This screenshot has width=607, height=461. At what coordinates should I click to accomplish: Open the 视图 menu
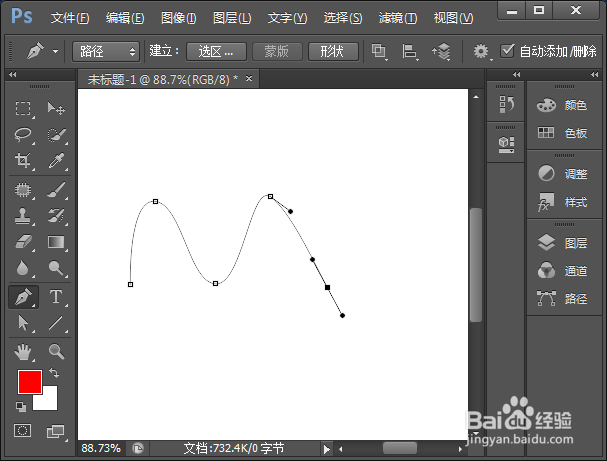453,18
